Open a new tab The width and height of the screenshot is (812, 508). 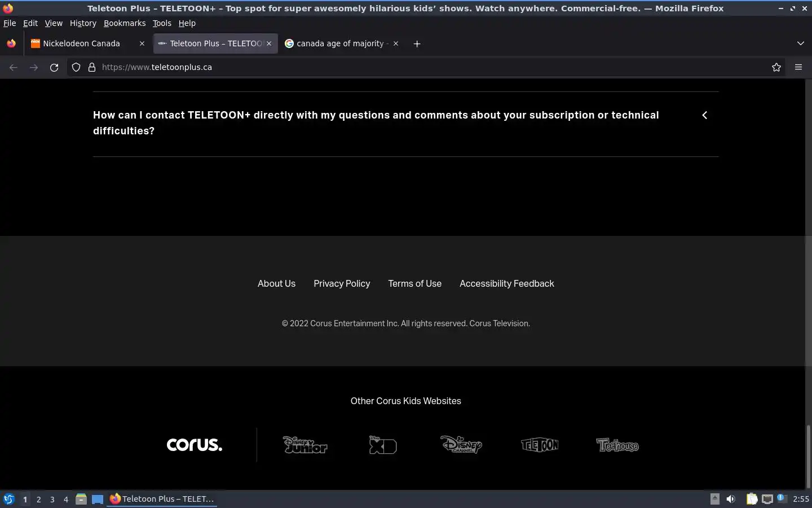coord(417,43)
